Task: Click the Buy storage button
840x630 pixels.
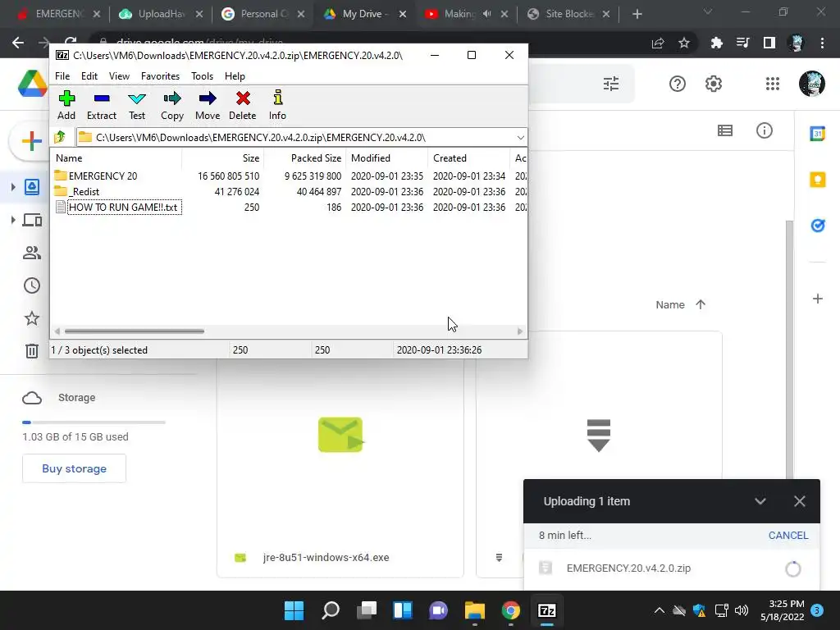Action: pyautogui.click(x=74, y=468)
